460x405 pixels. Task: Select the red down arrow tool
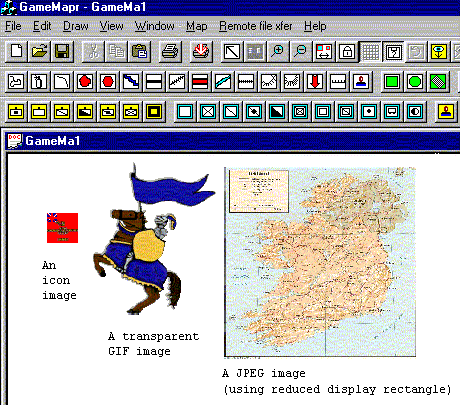click(315, 82)
